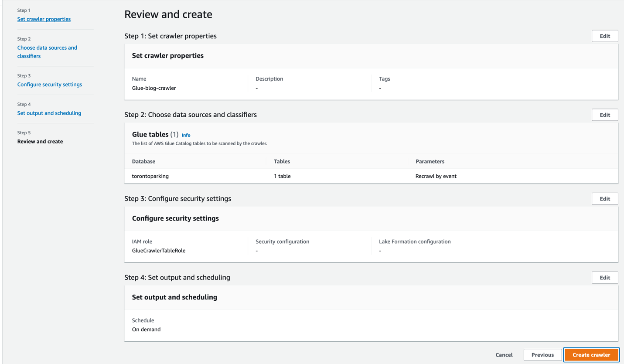Cancel the crawler creation
This screenshot has height=364, width=624.
point(504,355)
